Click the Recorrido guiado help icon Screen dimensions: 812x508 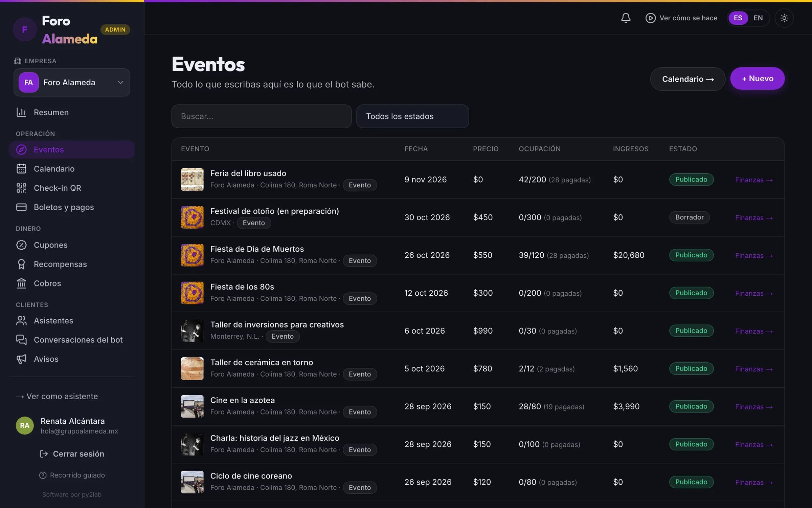point(43,475)
